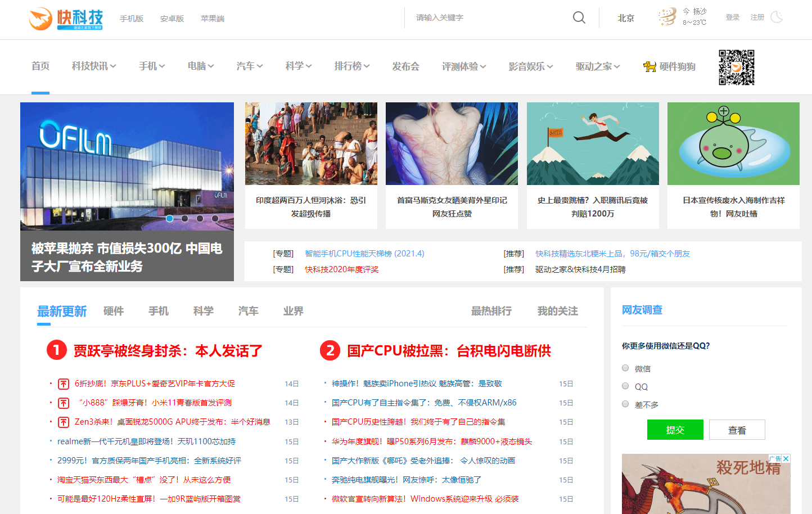Click the 北京 city selector
812x514 pixels.
pyautogui.click(x=626, y=18)
